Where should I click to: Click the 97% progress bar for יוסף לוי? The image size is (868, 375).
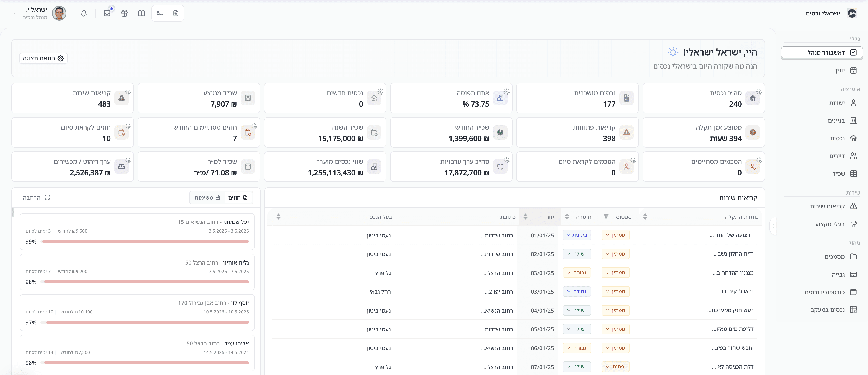pos(145,322)
